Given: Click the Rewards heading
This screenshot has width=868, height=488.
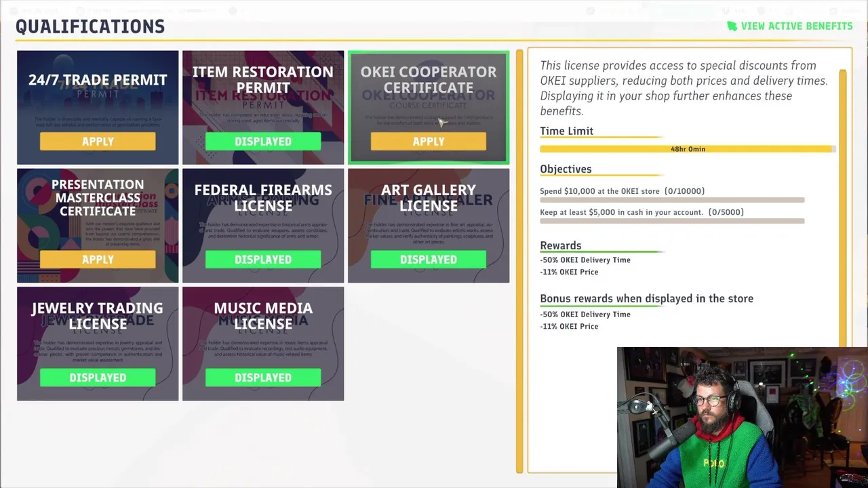Looking at the screenshot, I should tap(560, 245).
